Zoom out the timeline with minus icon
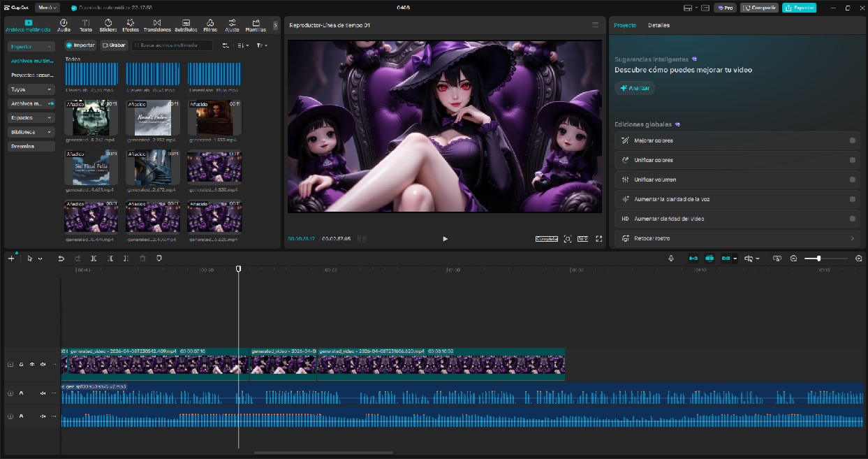The height and width of the screenshot is (459, 868). (793, 258)
